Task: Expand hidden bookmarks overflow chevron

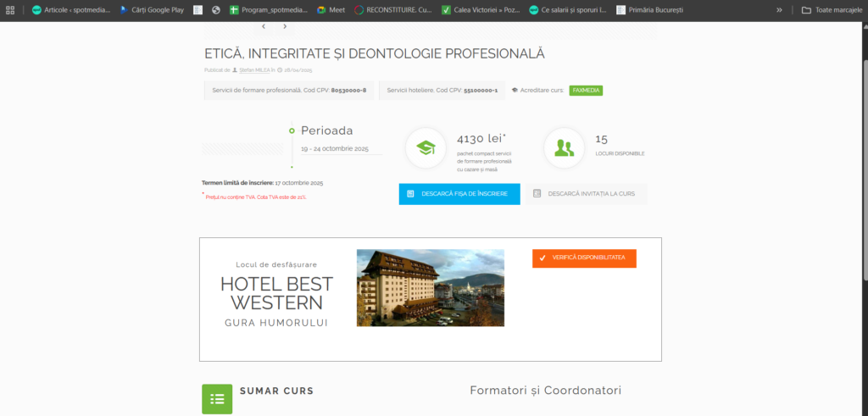Action: tap(779, 10)
